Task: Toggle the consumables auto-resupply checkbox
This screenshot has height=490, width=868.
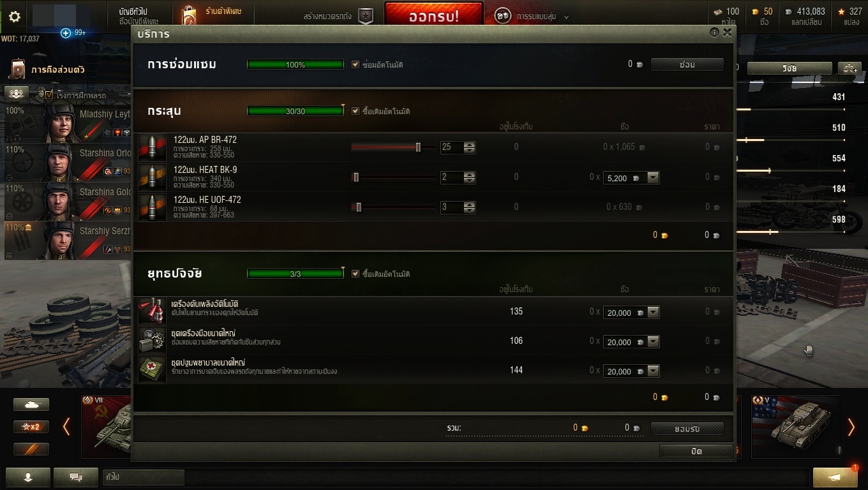Action: point(356,274)
